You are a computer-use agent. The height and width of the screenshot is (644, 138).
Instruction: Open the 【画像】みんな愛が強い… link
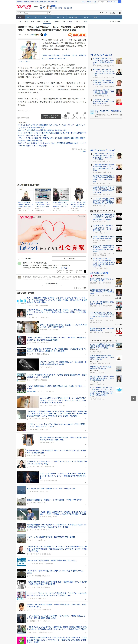click(64, 57)
